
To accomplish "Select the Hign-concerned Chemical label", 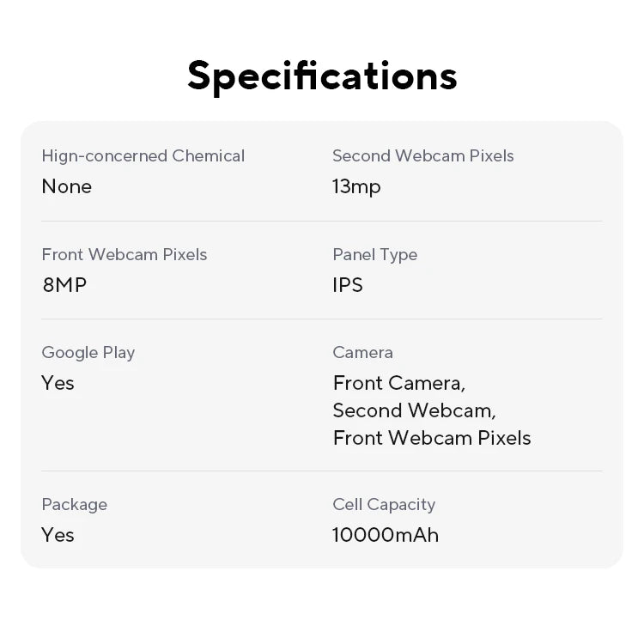I will [143, 156].
